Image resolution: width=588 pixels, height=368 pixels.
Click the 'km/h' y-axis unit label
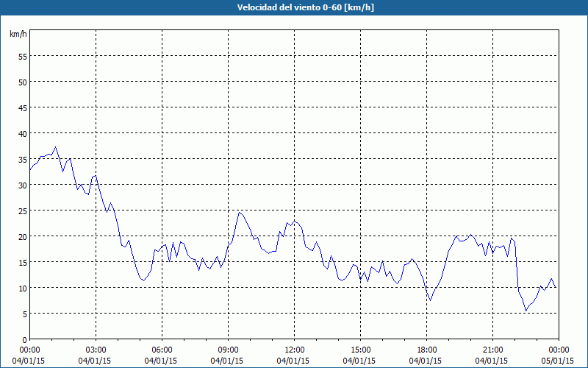pyautogui.click(x=18, y=34)
